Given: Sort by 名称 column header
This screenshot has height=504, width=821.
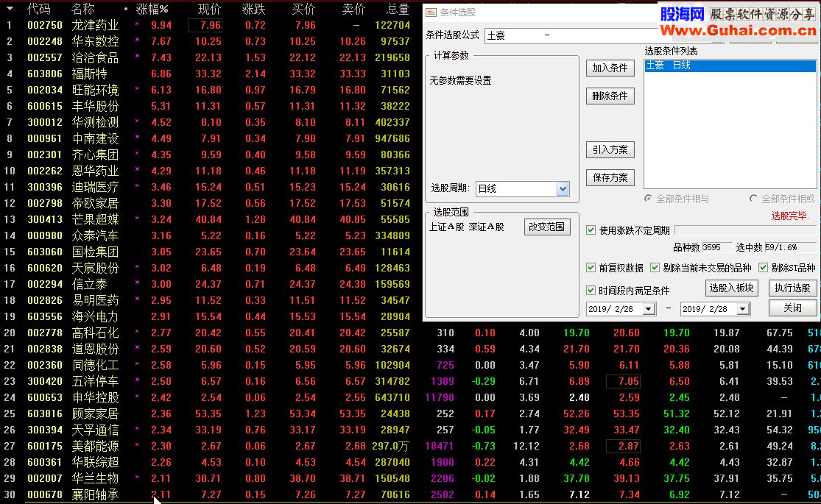Looking at the screenshot, I should 82,9.
